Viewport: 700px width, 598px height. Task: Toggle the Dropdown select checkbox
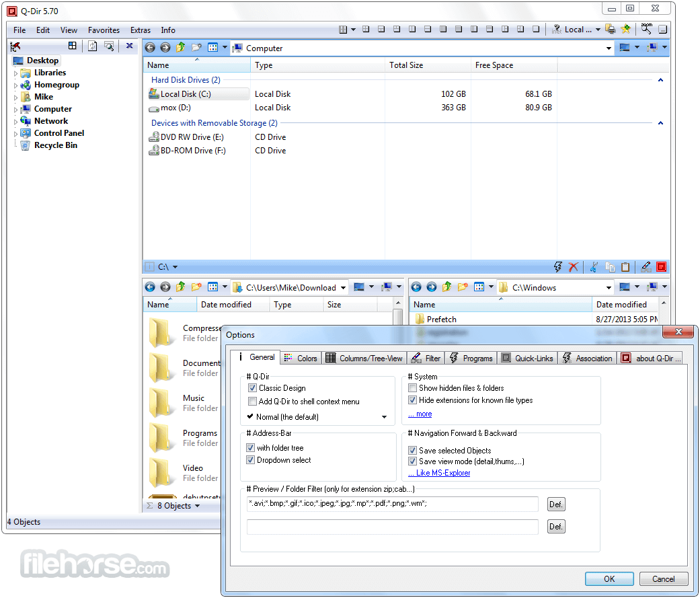click(250, 459)
